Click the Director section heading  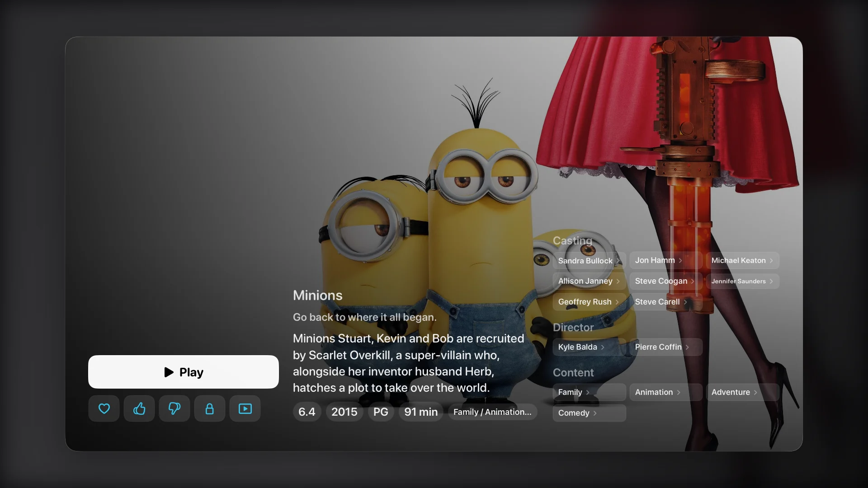573,327
